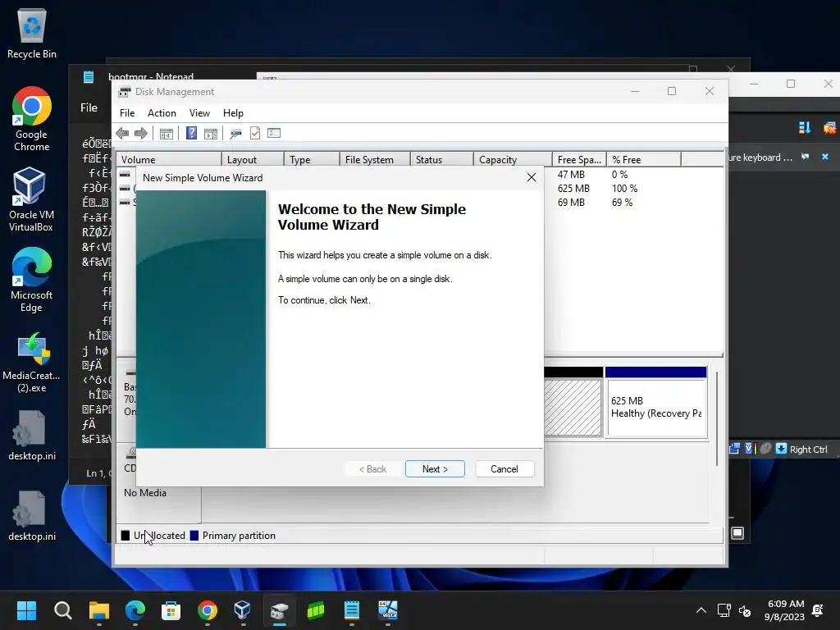Click the VirtualBox delete notifications icon
840x630 pixels.
tap(830, 127)
